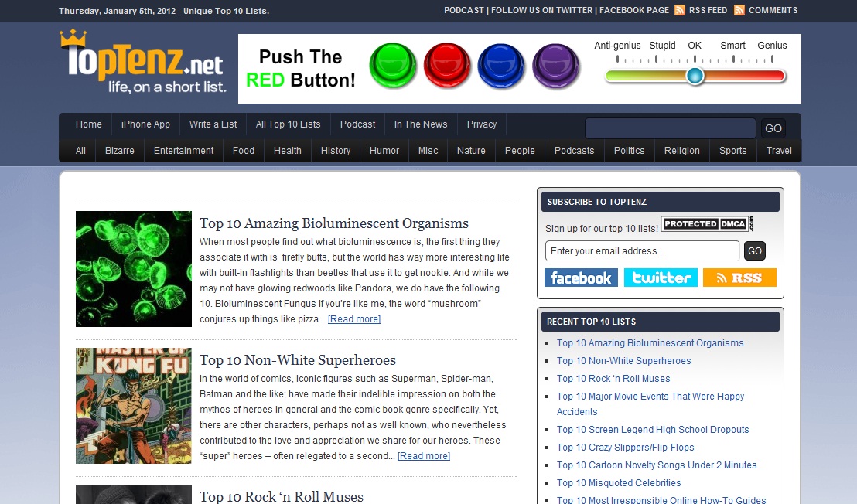Open the Twitter subscribe badge

coord(661,278)
